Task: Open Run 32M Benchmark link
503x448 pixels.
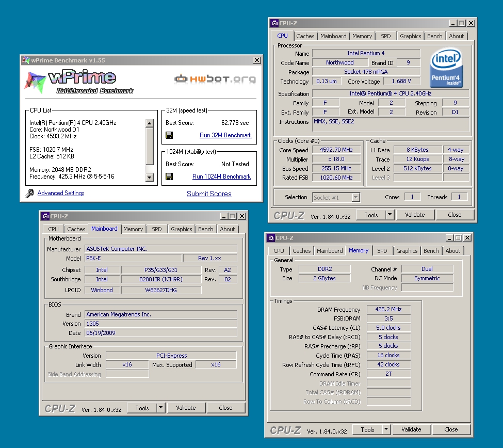Action: (225, 135)
